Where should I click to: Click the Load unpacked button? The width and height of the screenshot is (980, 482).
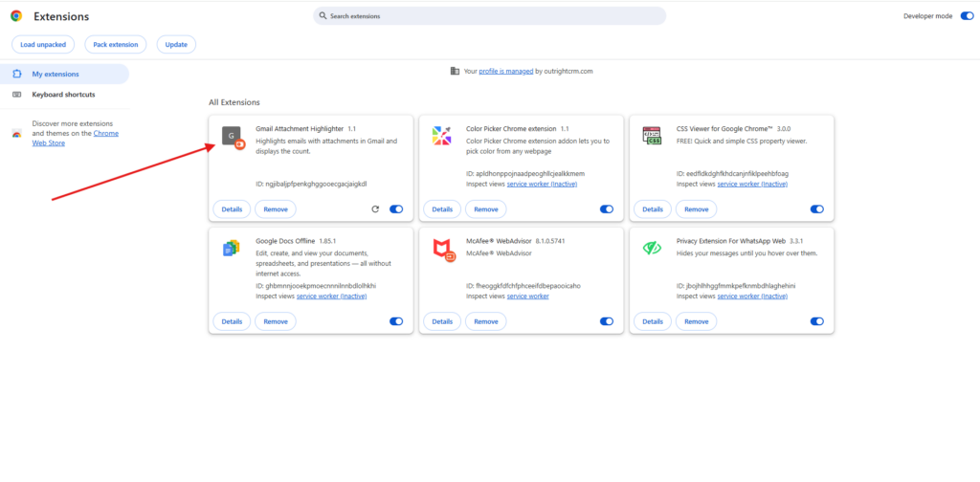coord(43,44)
